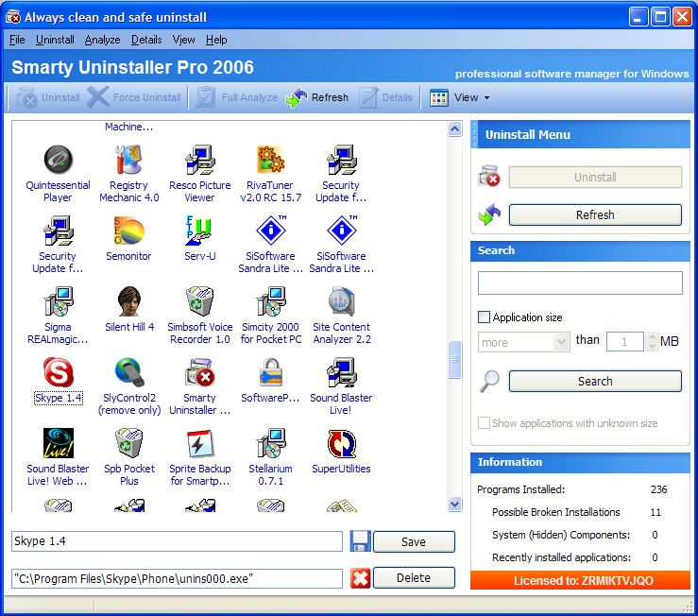Viewport: 698px width, 616px height.
Task: Select the Stellarium 0.7.1 program icon
Action: pyautogui.click(x=271, y=444)
